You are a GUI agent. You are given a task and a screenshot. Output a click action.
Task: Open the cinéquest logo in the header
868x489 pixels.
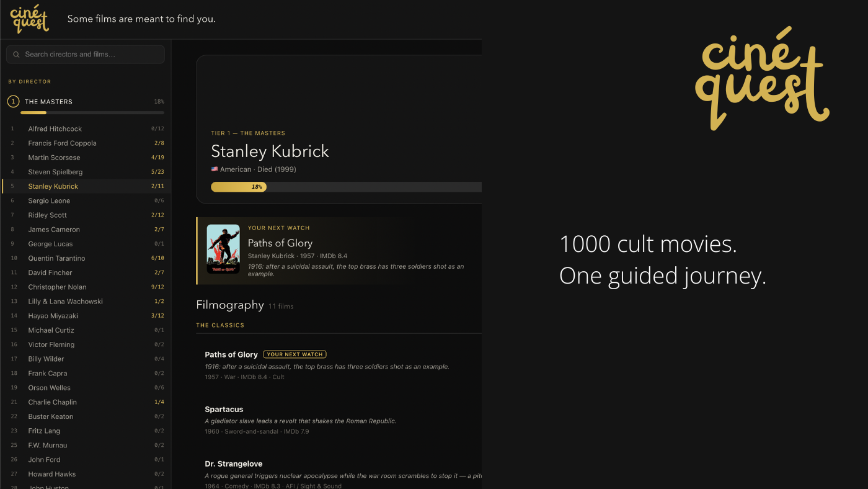pyautogui.click(x=30, y=19)
